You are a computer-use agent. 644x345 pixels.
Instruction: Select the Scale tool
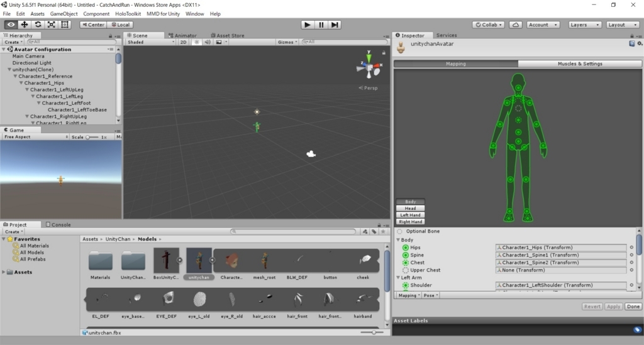[52, 25]
